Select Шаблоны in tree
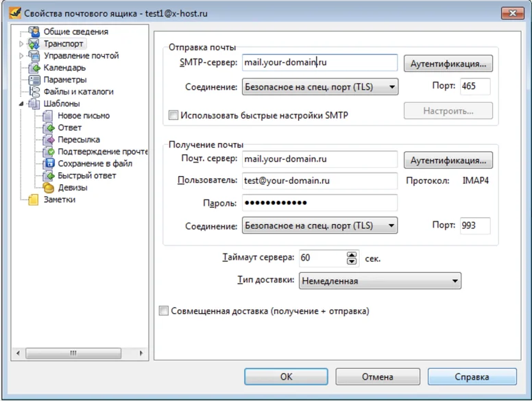Screen dimensions: 532x401 point(62,104)
